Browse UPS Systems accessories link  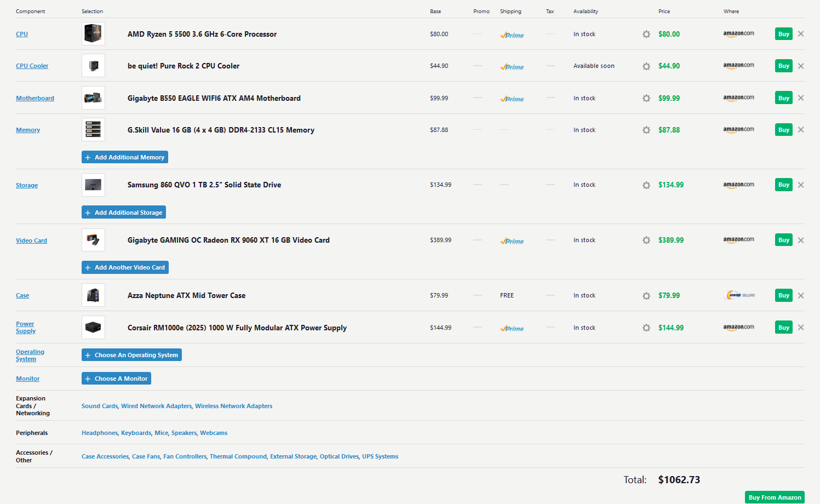click(x=380, y=456)
